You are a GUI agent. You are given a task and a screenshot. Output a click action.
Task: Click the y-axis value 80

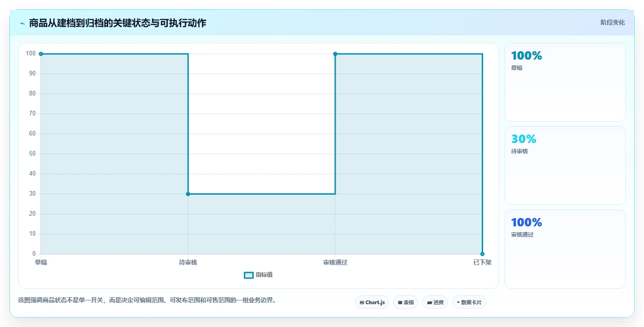coord(33,94)
